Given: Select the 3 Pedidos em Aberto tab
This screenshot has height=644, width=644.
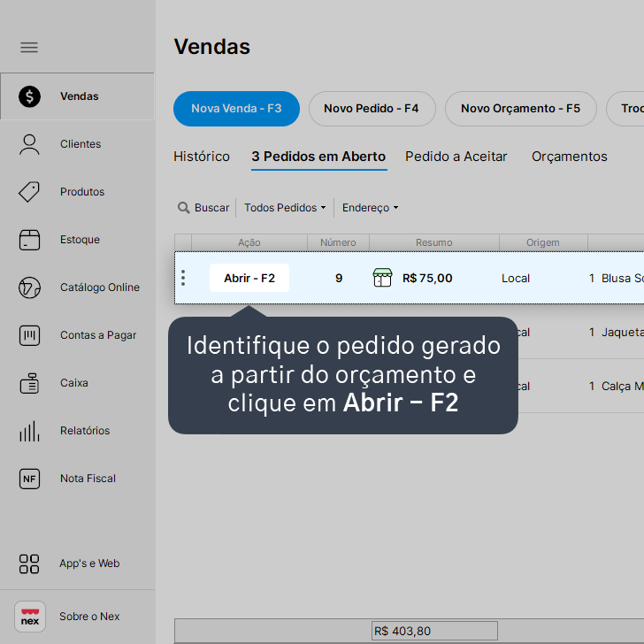Looking at the screenshot, I should 318,157.
